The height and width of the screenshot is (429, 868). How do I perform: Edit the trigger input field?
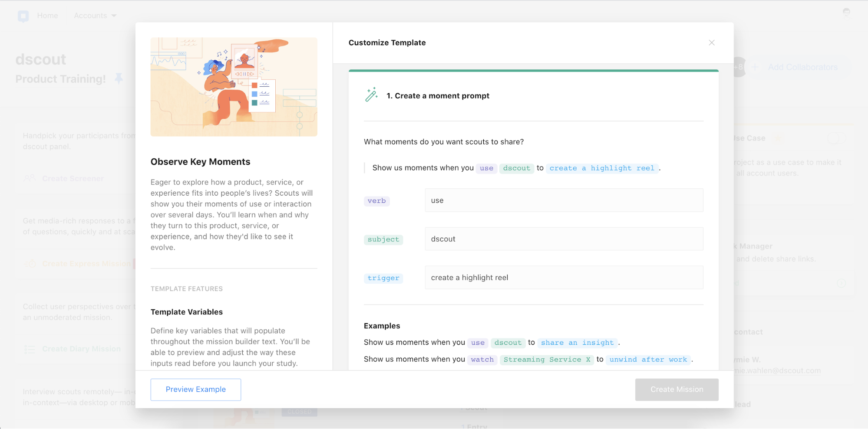point(564,278)
